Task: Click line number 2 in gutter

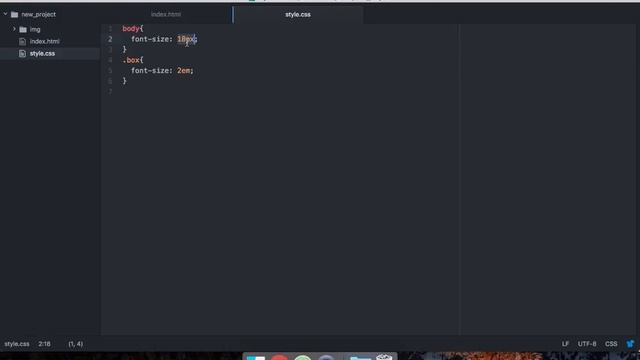Action: [x=110, y=39]
